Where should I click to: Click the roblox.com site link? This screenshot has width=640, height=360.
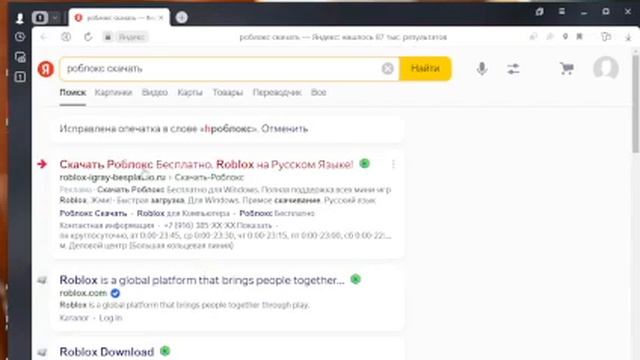[83, 293]
